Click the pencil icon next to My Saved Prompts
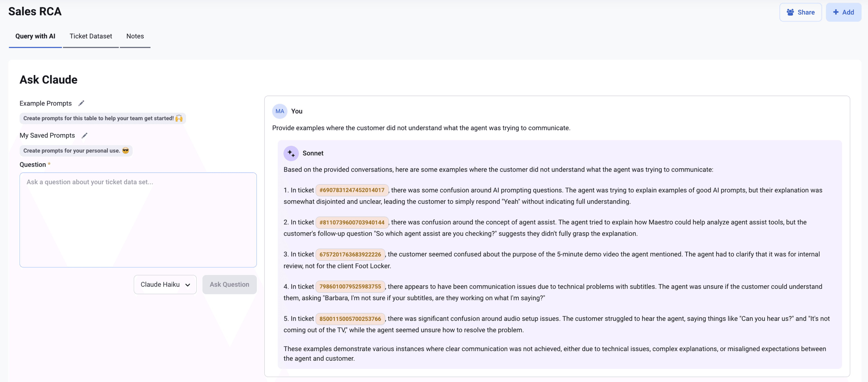This screenshot has height=382, width=868. tap(85, 135)
